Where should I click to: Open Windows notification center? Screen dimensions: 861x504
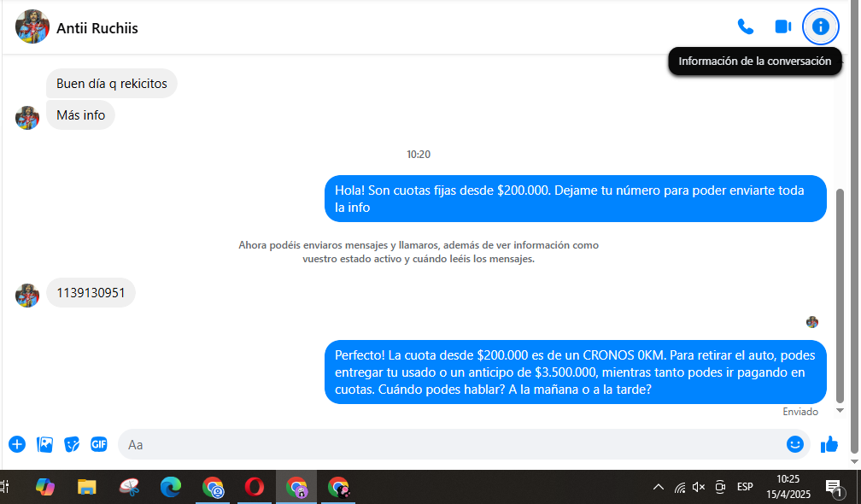pos(834,487)
